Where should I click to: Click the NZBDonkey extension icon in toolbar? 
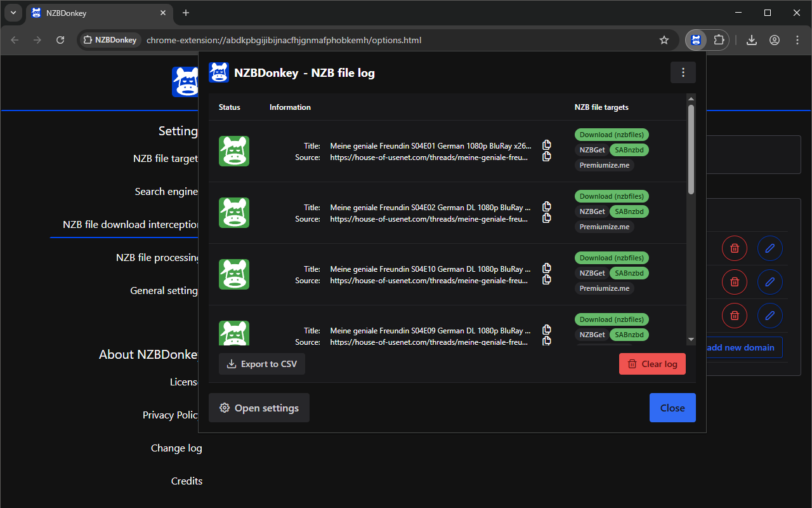(x=696, y=40)
